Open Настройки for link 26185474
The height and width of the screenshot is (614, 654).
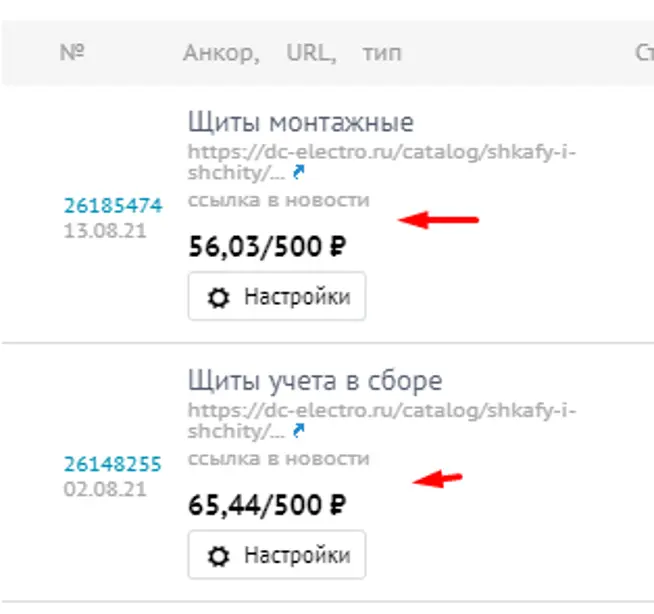pyautogui.click(x=277, y=297)
